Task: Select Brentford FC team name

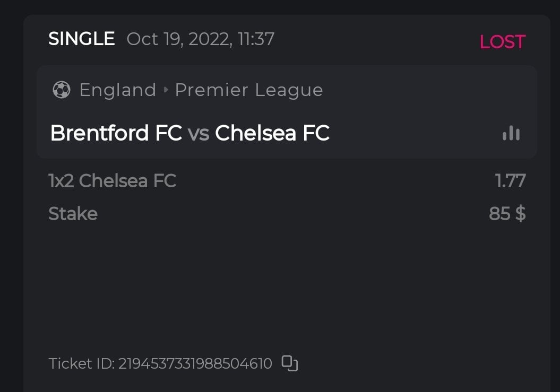Action: click(116, 133)
